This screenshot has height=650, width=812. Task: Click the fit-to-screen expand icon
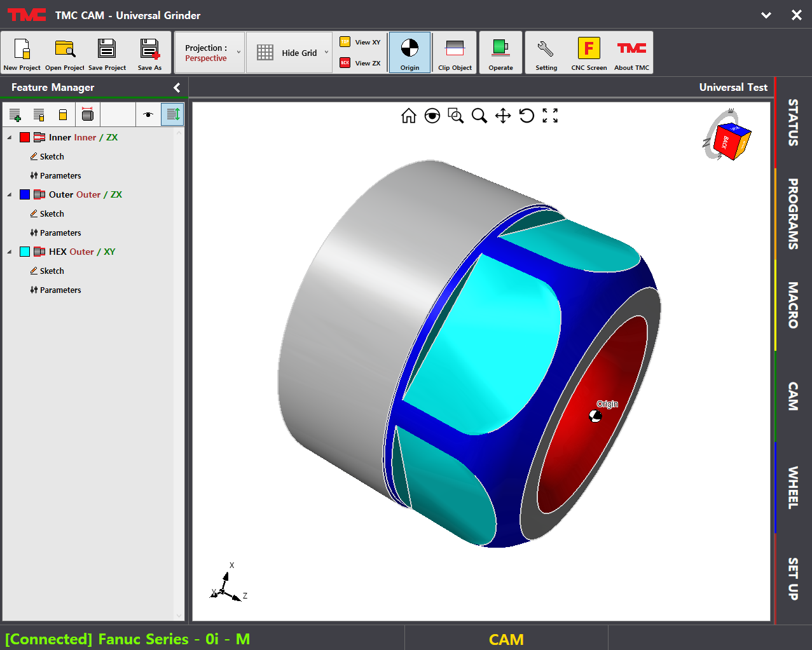pyautogui.click(x=550, y=116)
